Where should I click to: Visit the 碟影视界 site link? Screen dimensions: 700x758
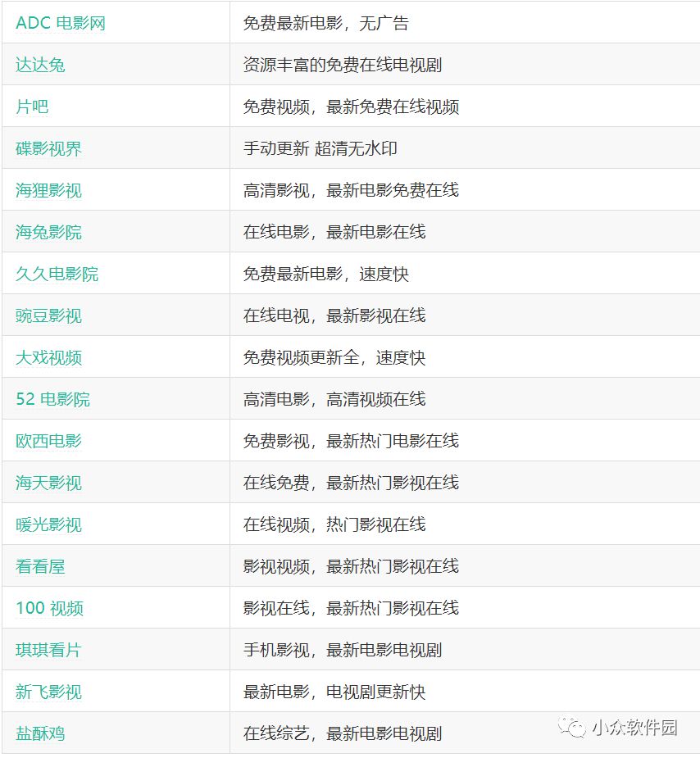click(x=45, y=148)
